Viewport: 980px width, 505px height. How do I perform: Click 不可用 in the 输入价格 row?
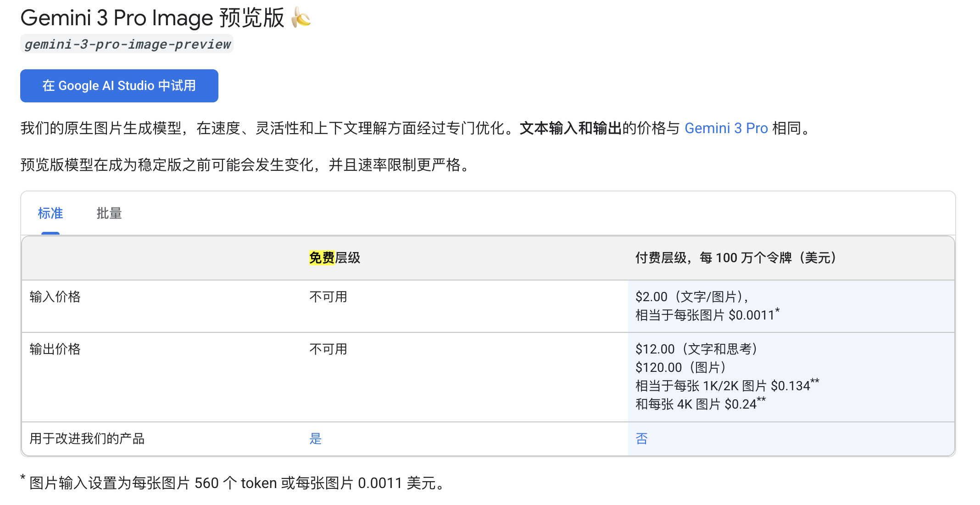(x=329, y=297)
